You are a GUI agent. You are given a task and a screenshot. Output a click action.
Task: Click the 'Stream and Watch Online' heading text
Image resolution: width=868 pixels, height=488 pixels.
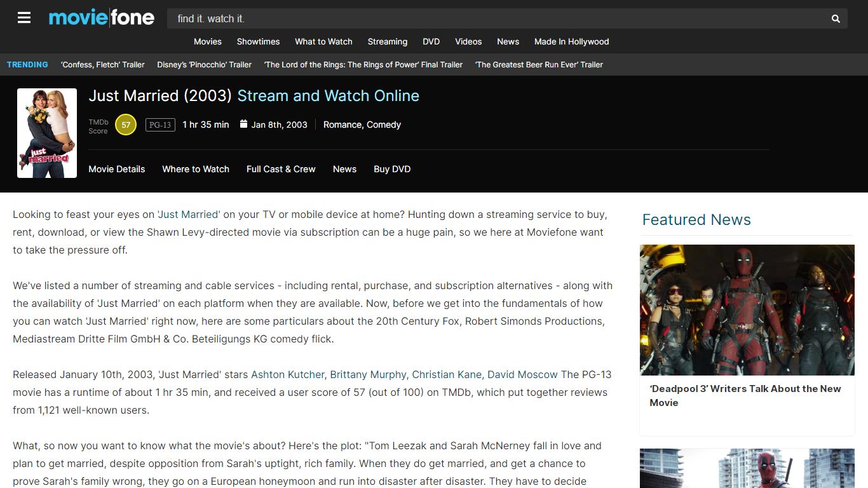(x=329, y=96)
